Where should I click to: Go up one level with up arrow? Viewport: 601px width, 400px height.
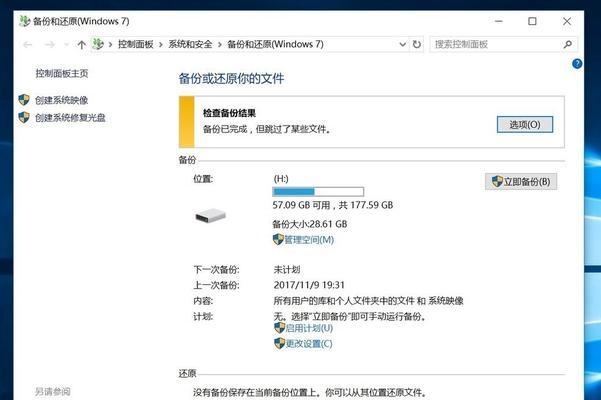click(x=81, y=45)
